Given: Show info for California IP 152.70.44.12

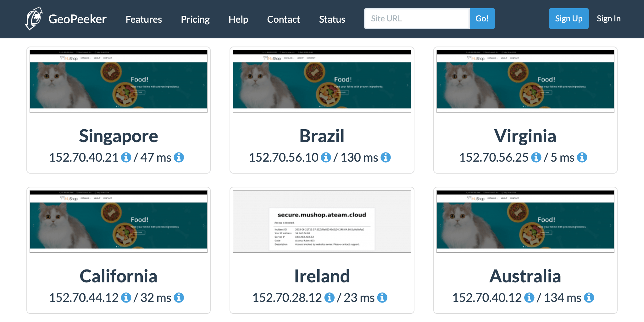Looking at the screenshot, I should click(126, 297).
